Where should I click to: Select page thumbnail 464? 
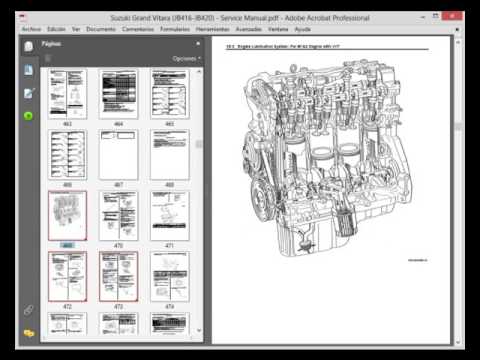[x=118, y=94]
